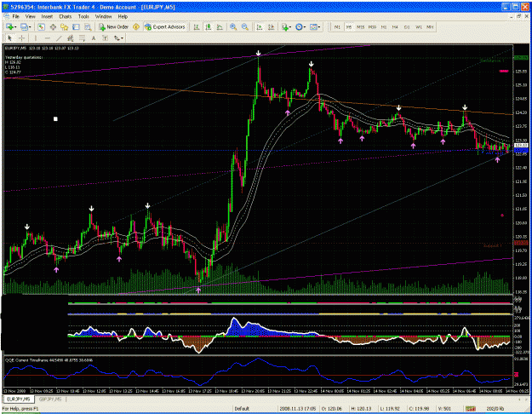Switch to the M15 timeframe
The width and height of the screenshot is (532, 414).
coord(360,27)
